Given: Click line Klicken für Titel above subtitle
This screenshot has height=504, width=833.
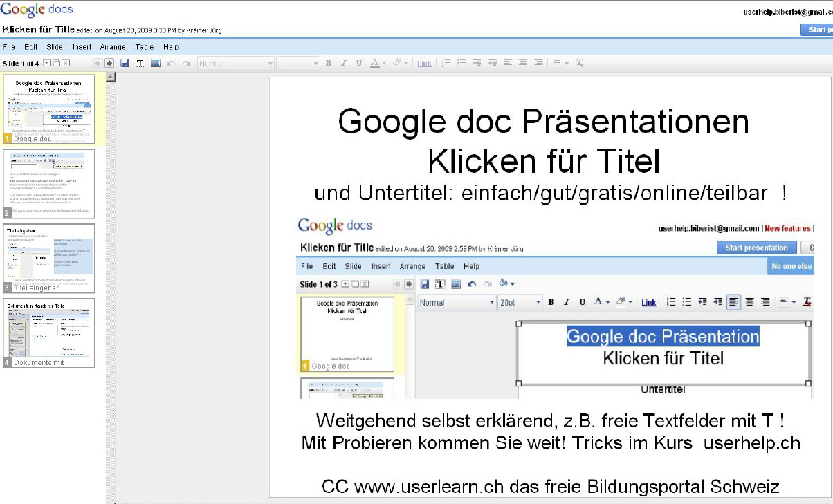Looking at the screenshot, I should (543, 161).
